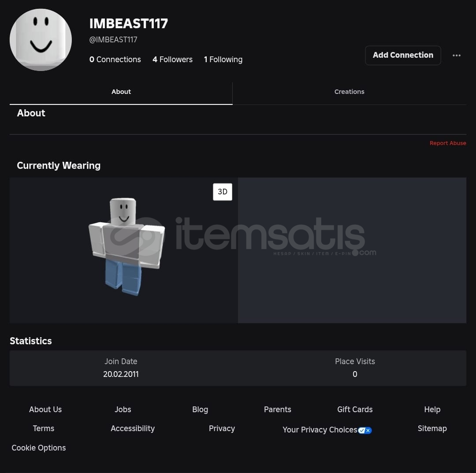476x473 pixels.
Task: Open the Sitemap footer link
Action: tap(432, 428)
